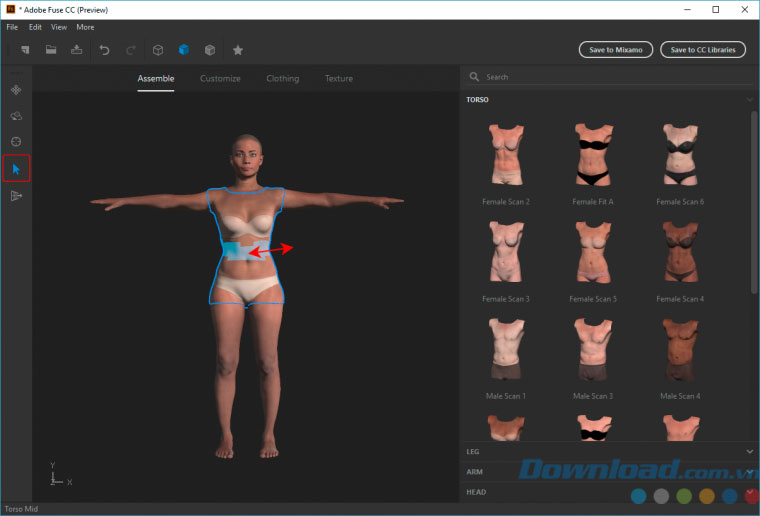Click the circular target tool in sidebar

click(16, 142)
